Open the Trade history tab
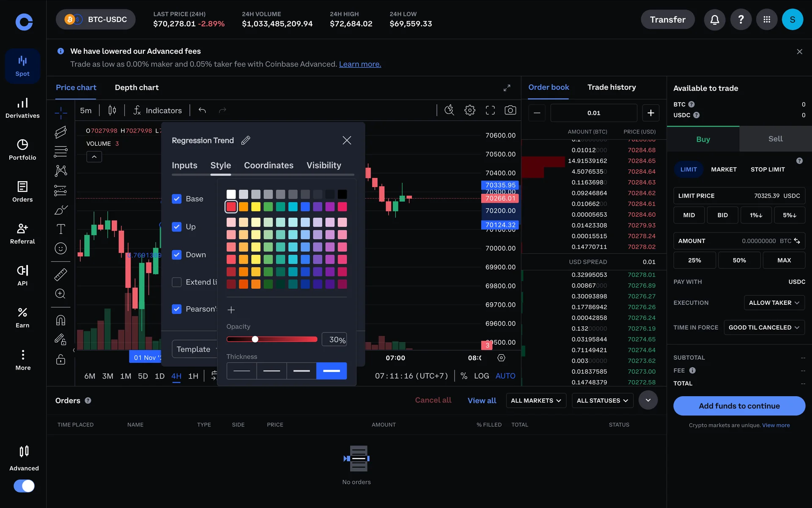 pyautogui.click(x=611, y=87)
